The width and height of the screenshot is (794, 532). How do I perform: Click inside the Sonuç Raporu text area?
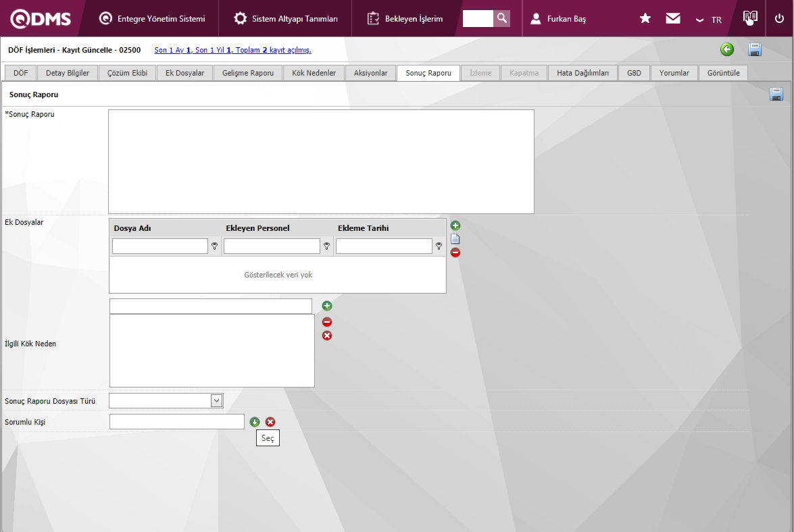coord(321,162)
